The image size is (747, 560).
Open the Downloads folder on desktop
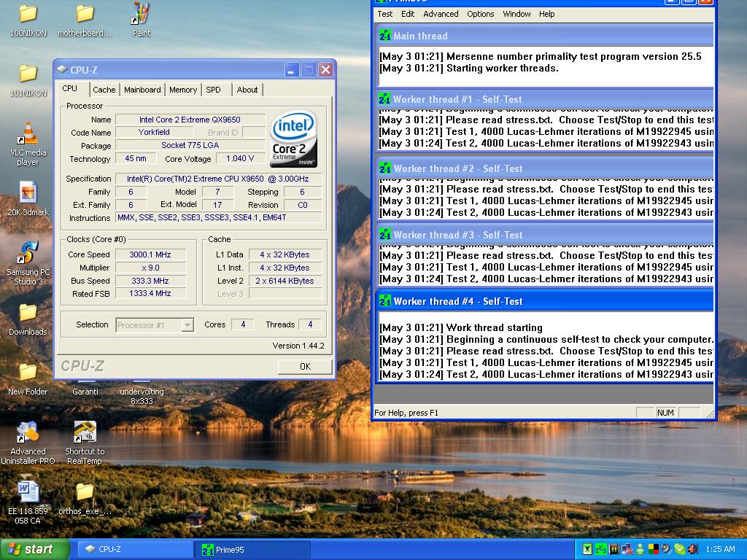click(28, 313)
